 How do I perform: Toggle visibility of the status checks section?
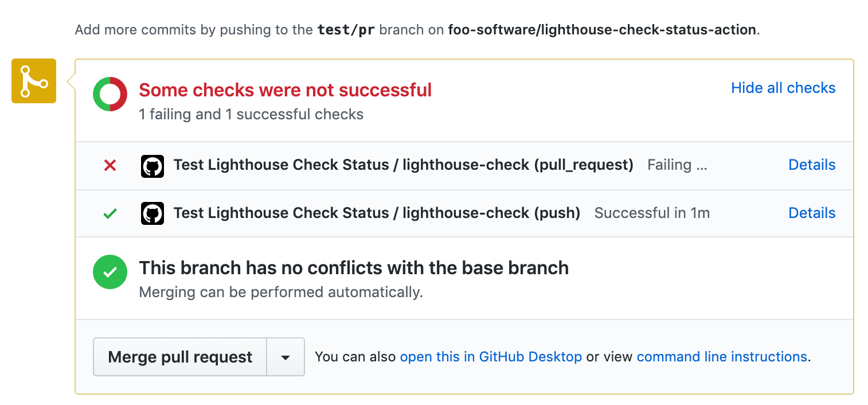[x=783, y=88]
